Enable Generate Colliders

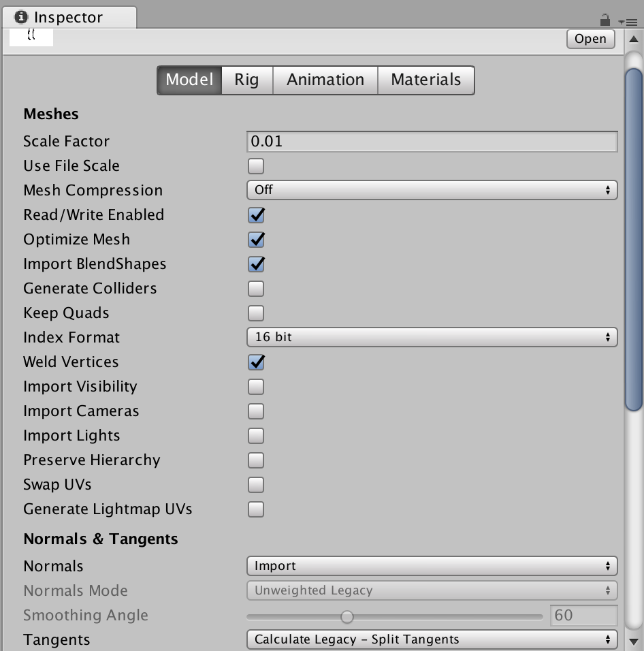(255, 288)
